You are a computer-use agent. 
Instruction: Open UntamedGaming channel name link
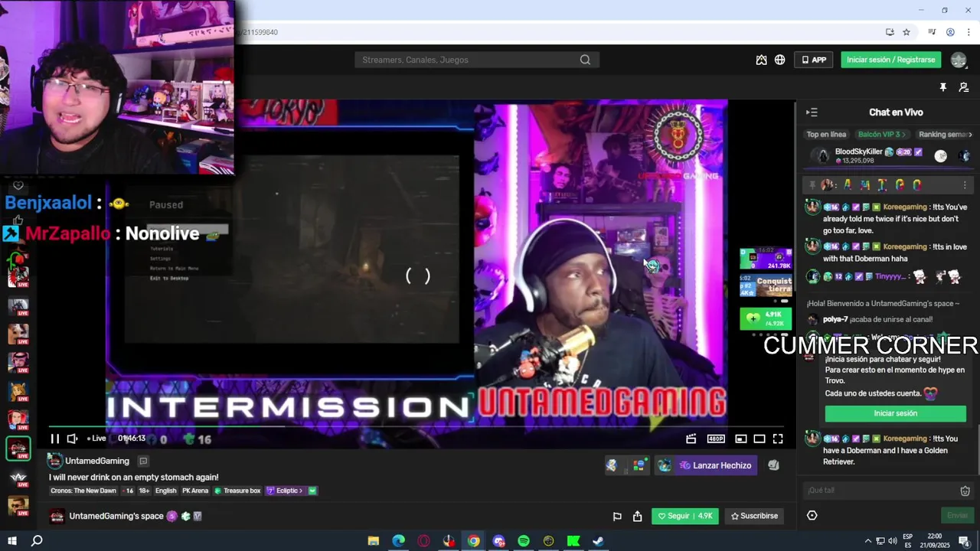point(97,461)
